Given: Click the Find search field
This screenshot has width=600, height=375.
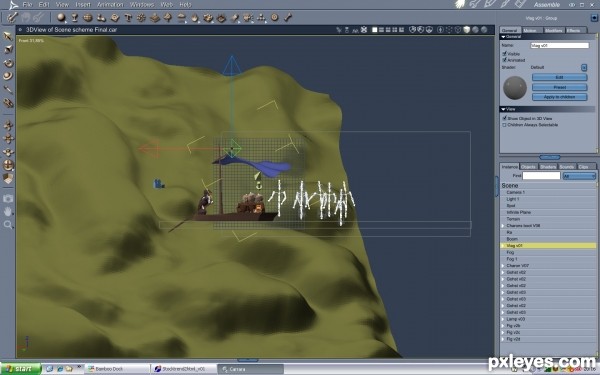Looking at the screenshot, I should pos(541,176).
